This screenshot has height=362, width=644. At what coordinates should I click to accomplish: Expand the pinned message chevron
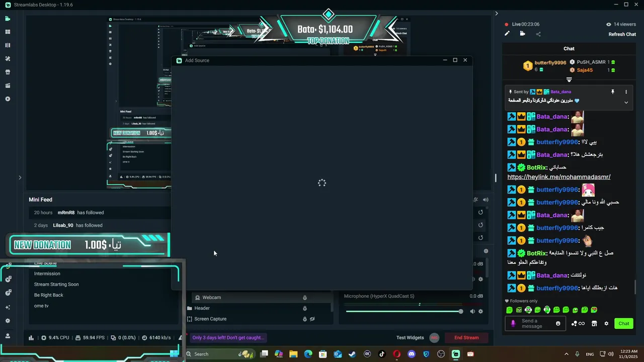click(x=626, y=102)
